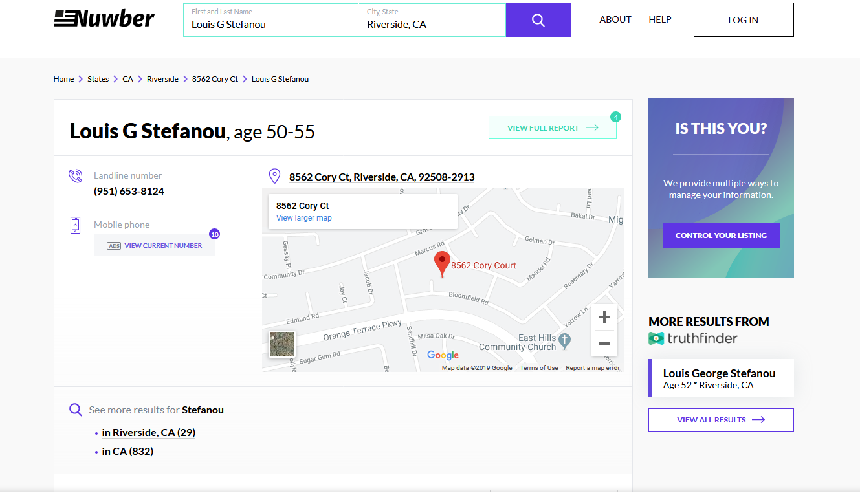Screen dimensions: 860x504
Task: Click the magnifier beside See more results
Action: pos(75,410)
